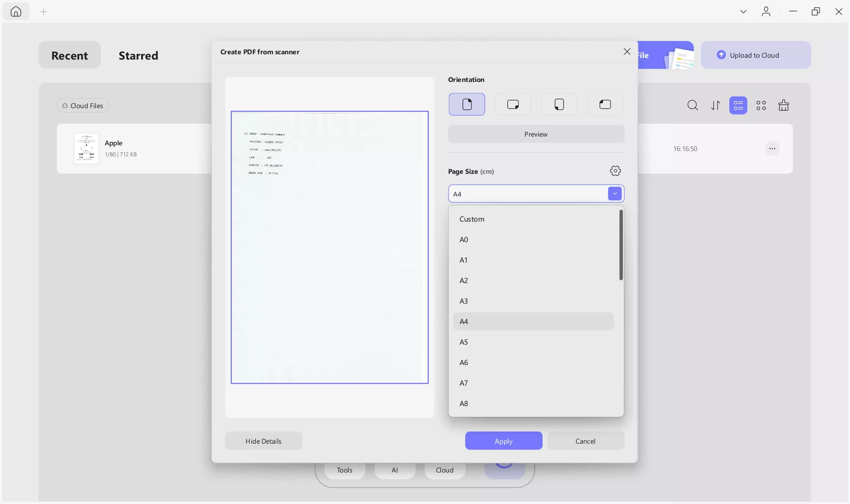Collapse the A4 page size dropdown

(615, 194)
